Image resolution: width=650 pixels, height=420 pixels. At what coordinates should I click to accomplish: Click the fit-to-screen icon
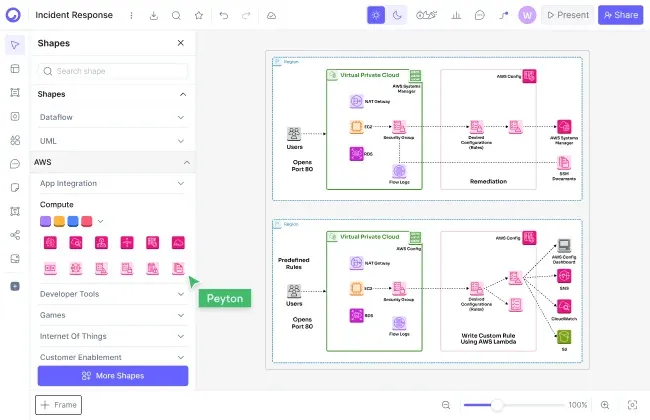pos(633,405)
